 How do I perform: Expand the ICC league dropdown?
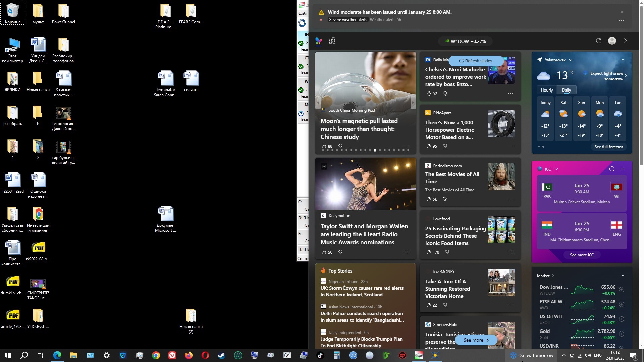click(556, 169)
